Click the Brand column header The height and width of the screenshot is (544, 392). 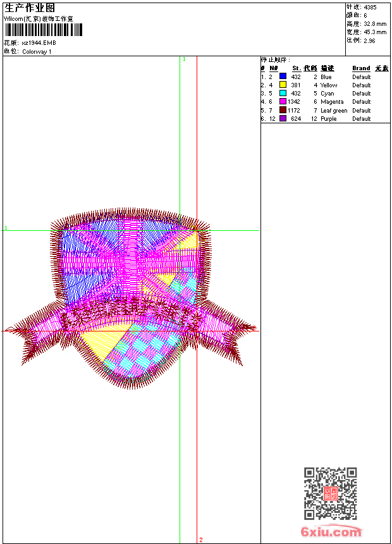tap(361, 68)
